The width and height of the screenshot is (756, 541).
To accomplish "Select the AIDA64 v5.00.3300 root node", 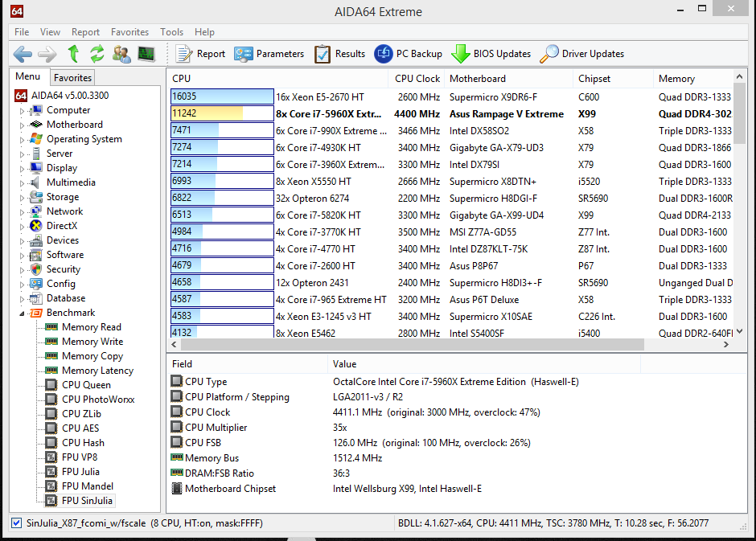I will (70, 96).
